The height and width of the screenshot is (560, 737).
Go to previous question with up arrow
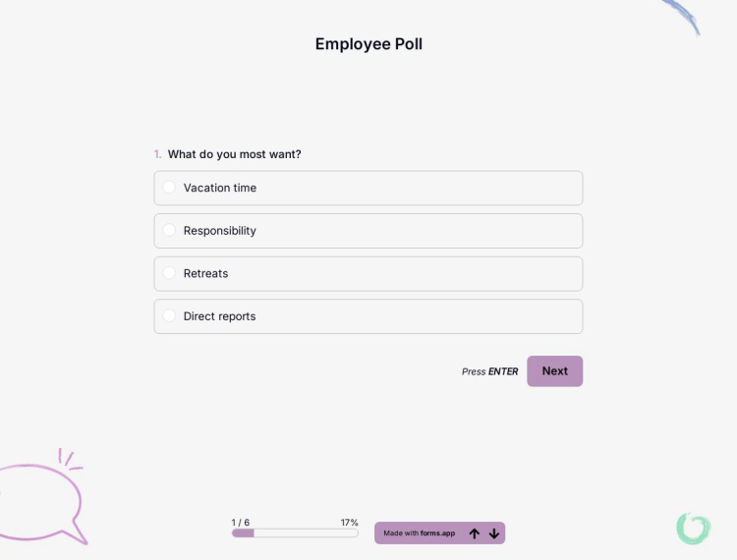coord(475,533)
